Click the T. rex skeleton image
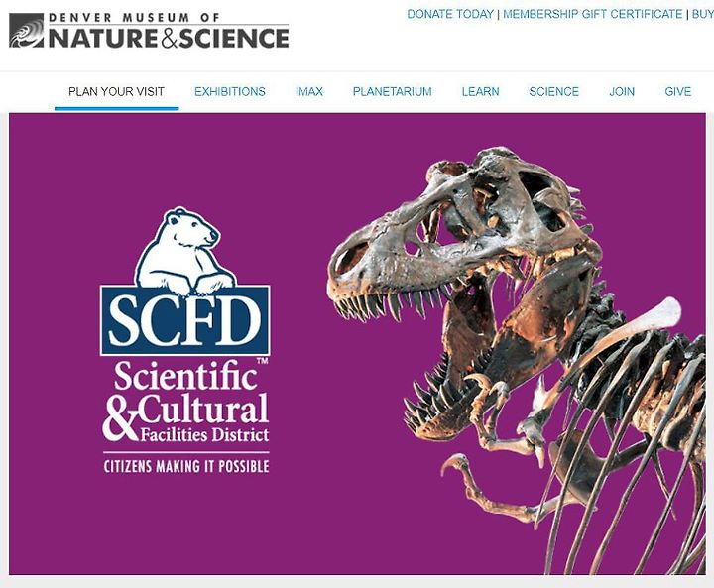Image resolution: width=714 pixels, height=588 pixels. click(x=519, y=360)
